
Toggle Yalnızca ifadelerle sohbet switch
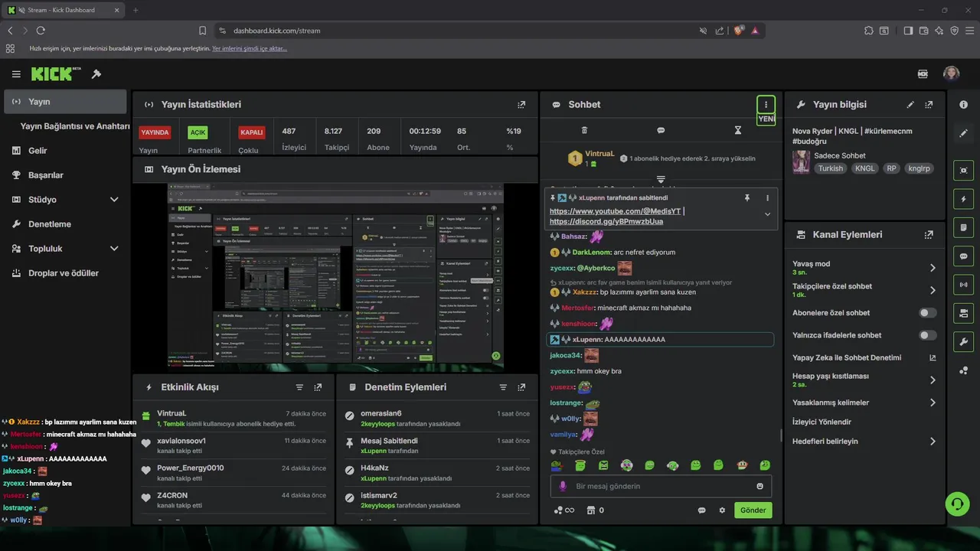(927, 335)
